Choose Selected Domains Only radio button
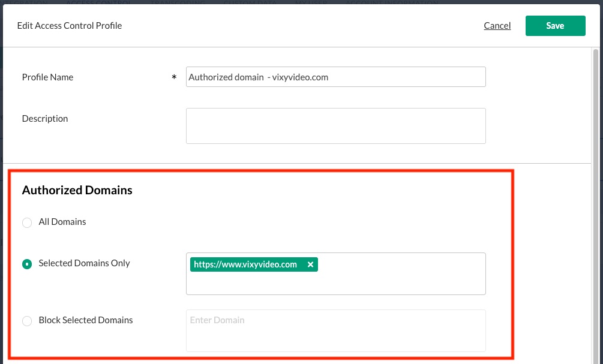603x364 pixels. pyautogui.click(x=27, y=264)
